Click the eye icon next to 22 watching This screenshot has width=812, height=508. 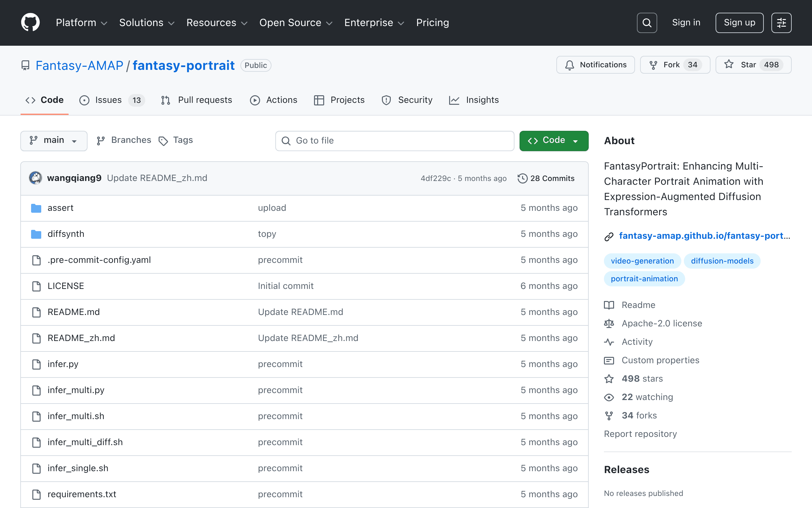click(609, 398)
